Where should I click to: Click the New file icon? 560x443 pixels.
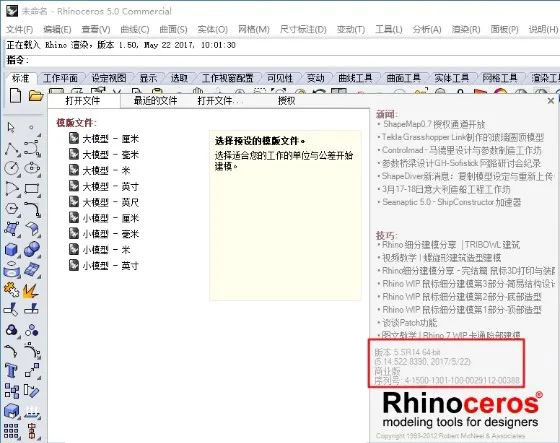pyautogui.click(x=15, y=96)
